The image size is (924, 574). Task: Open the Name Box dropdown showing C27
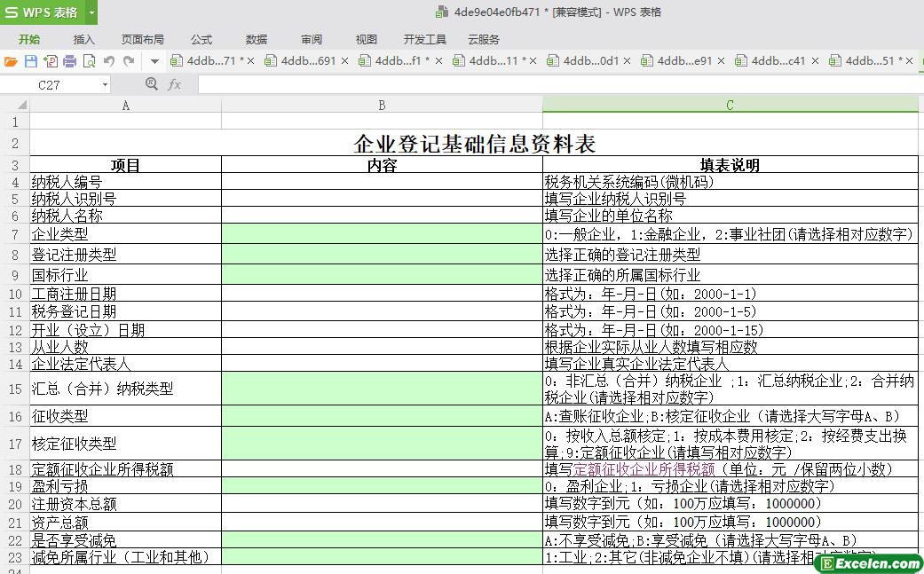click(105, 85)
